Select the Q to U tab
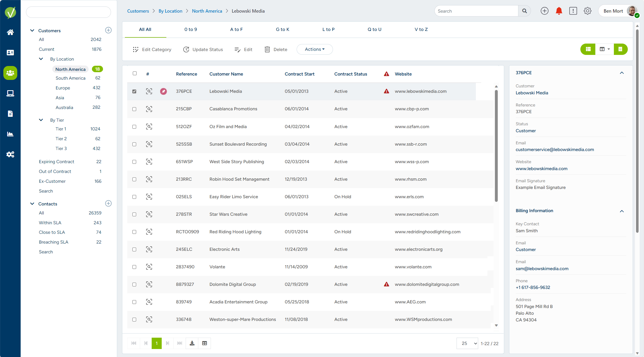 [x=374, y=29]
